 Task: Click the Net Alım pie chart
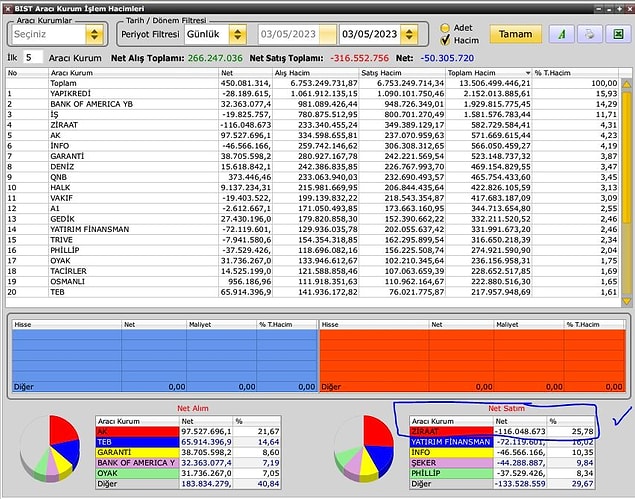click(x=50, y=448)
